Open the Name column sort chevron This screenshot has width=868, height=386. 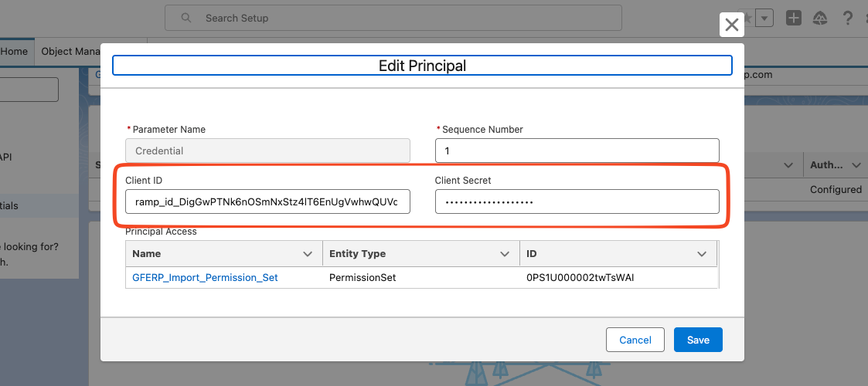click(x=308, y=254)
